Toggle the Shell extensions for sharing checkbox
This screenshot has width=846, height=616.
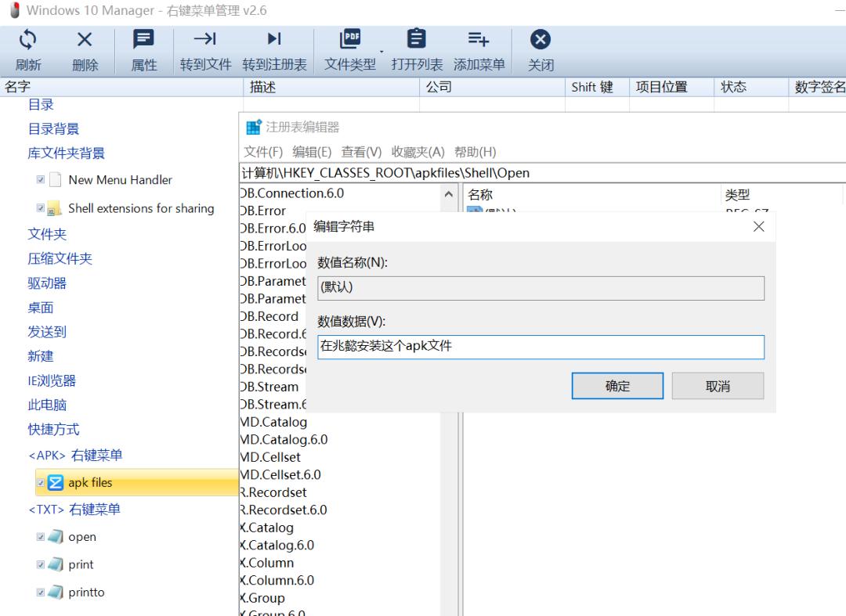(41, 208)
